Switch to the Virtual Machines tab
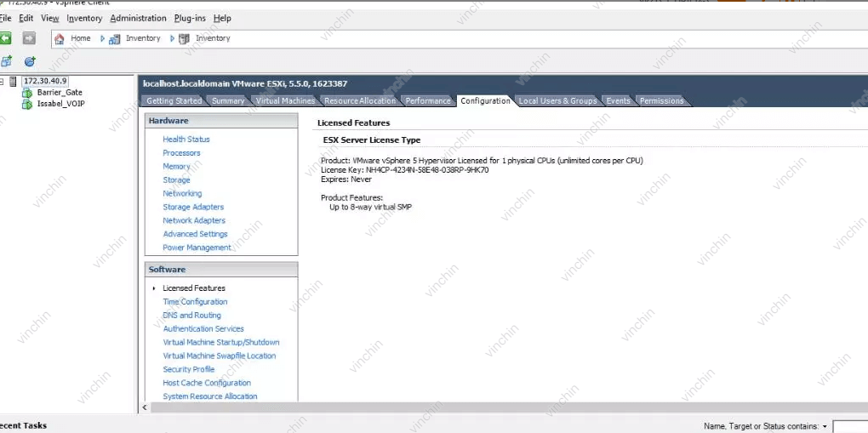868x433 pixels. coord(285,101)
